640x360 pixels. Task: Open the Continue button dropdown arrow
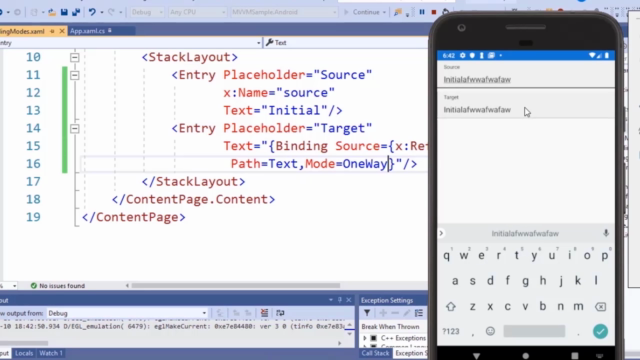click(384, 12)
